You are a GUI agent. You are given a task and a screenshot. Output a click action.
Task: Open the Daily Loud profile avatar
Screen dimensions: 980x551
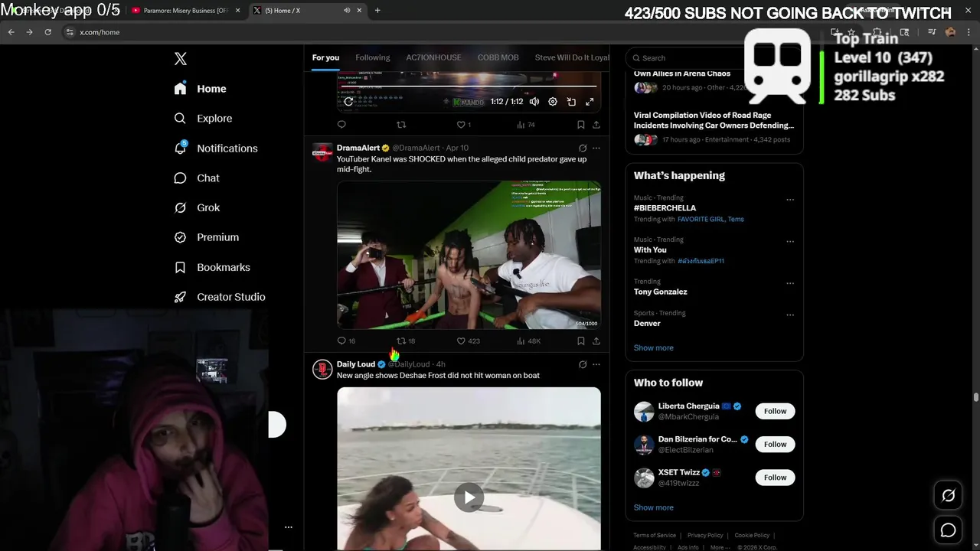[x=322, y=370]
